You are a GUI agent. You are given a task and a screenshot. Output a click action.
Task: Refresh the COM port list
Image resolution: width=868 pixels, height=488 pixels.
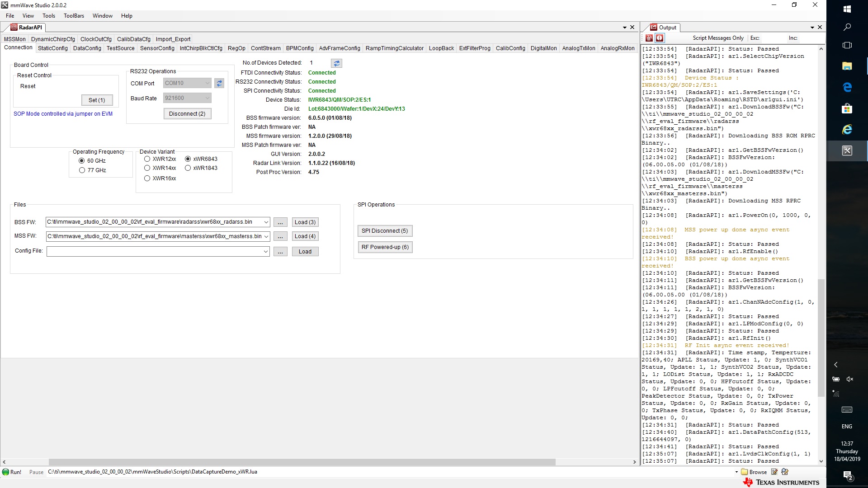(x=219, y=83)
